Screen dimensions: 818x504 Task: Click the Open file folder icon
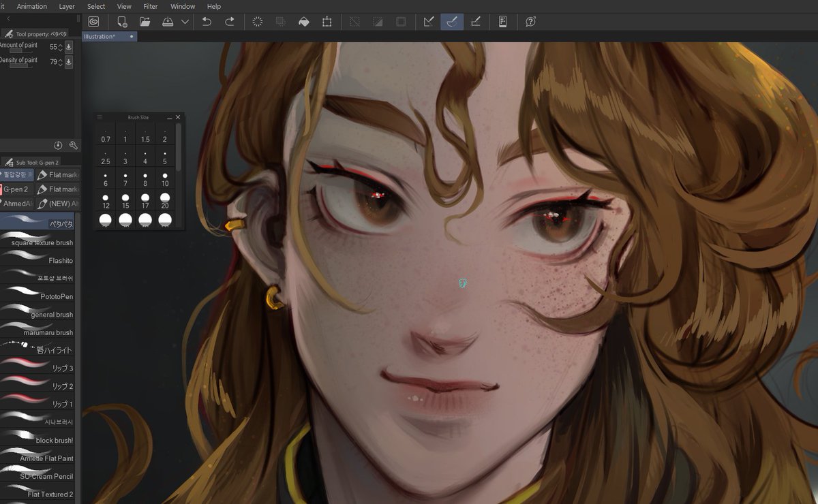tap(145, 22)
